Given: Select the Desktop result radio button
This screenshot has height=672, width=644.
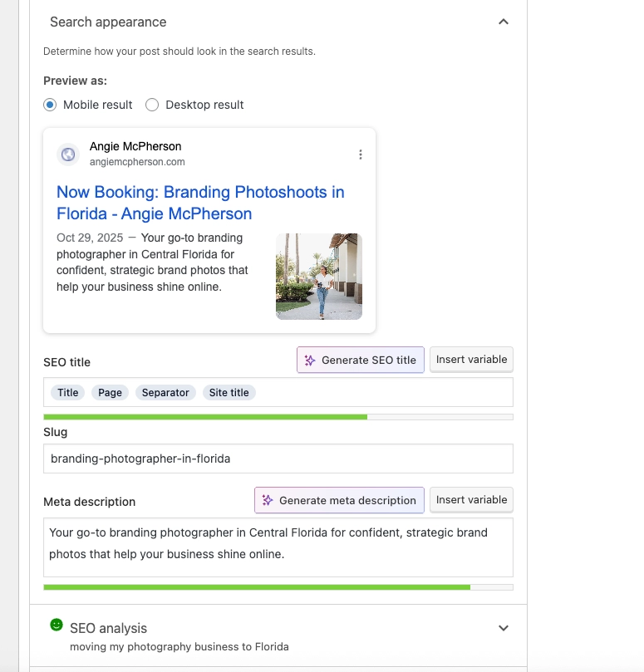Looking at the screenshot, I should pyautogui.click(x=152, y=105).
